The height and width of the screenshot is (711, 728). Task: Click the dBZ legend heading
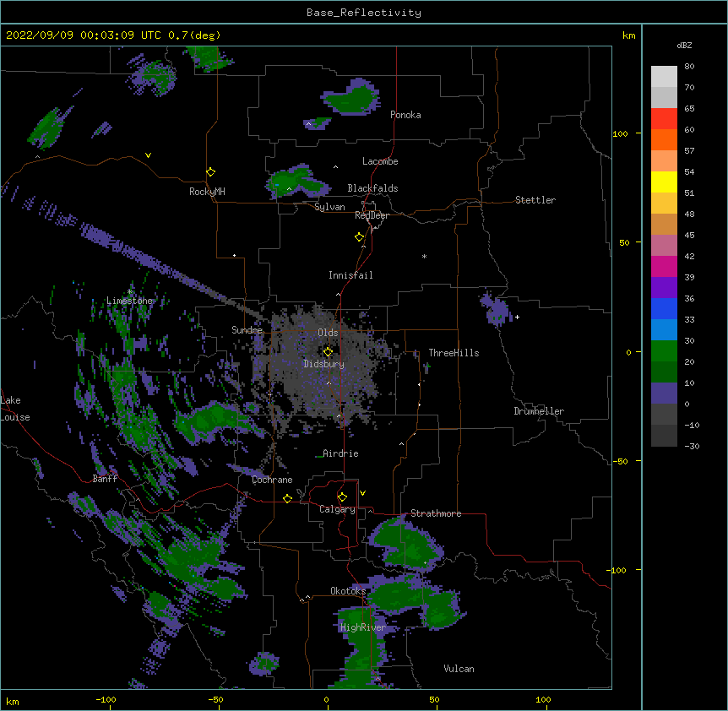(x=684, y=45)
